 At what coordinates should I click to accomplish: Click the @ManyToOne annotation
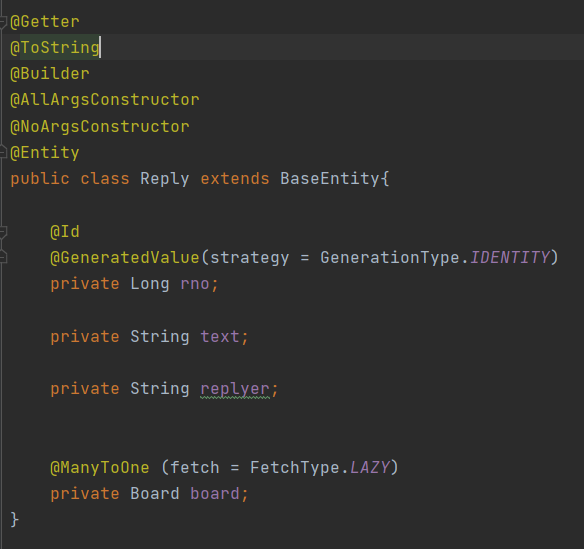pos(100,467)
